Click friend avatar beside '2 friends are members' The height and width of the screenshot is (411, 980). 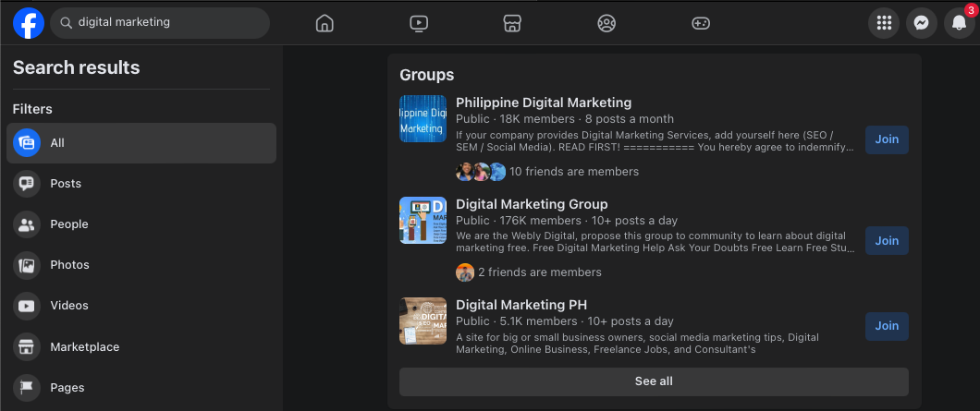tap(465, 272)
